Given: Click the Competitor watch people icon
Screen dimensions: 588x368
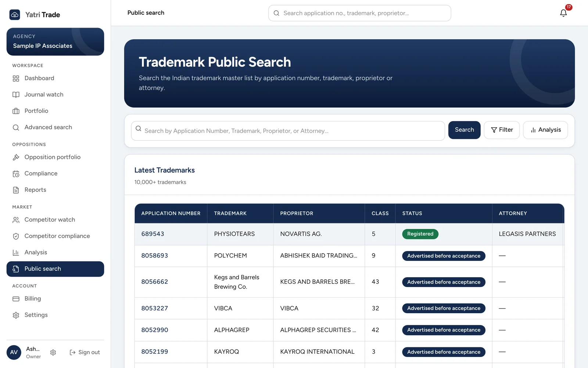Looking at the screenshot, I should (x=16, y=220).
